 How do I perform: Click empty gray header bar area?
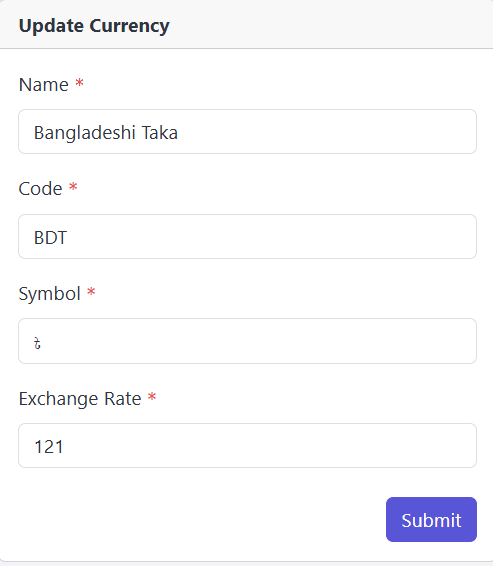(x=325, y=25)
